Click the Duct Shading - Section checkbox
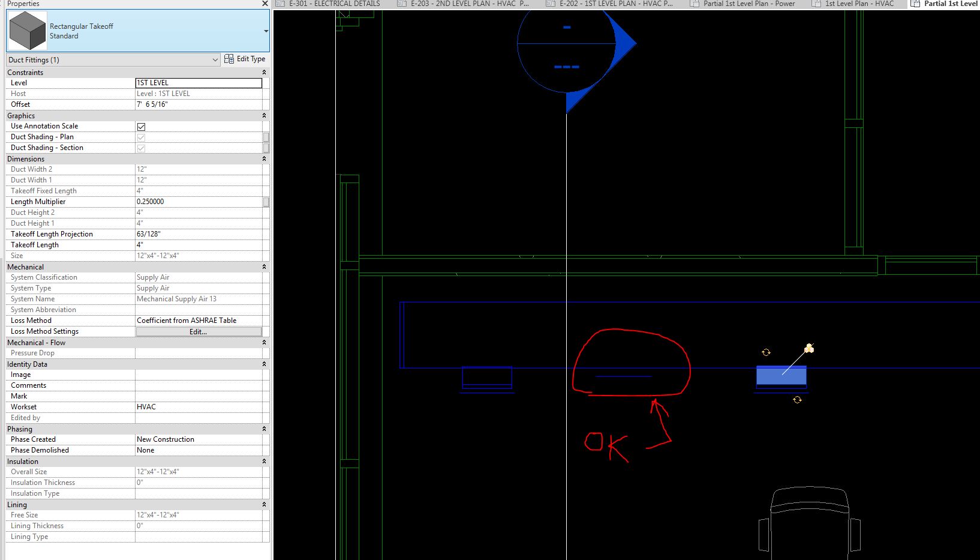 [x=141, y=148]
